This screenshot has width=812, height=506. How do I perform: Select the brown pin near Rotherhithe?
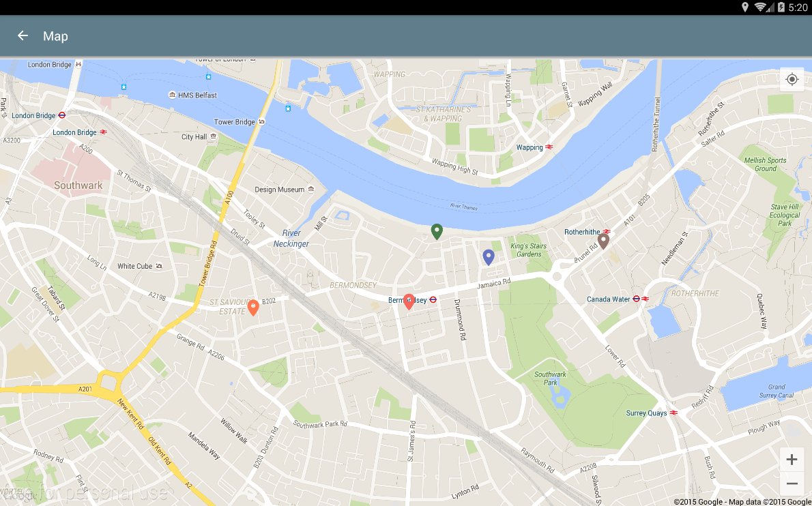603,241
